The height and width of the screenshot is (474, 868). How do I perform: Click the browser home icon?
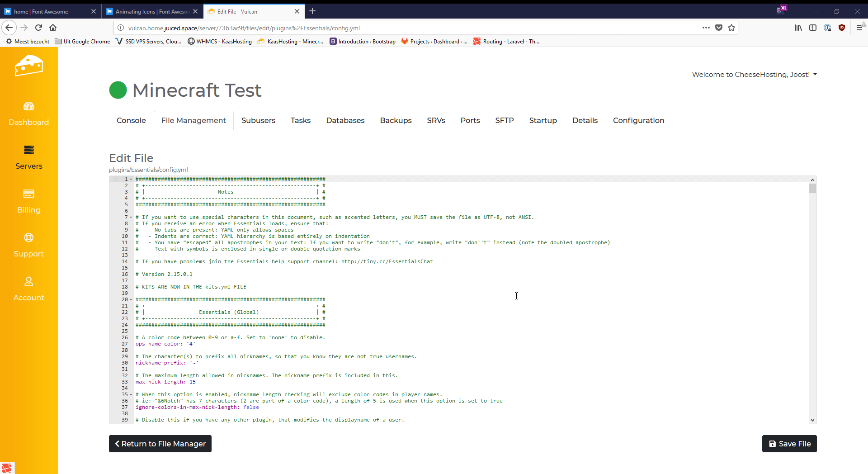[x=53, y=28]
